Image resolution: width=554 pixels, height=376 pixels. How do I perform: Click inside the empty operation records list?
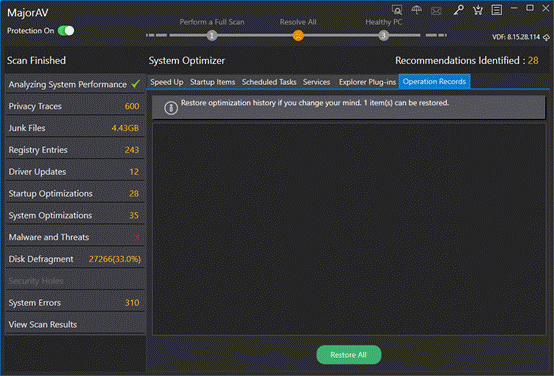coord(349,229)
